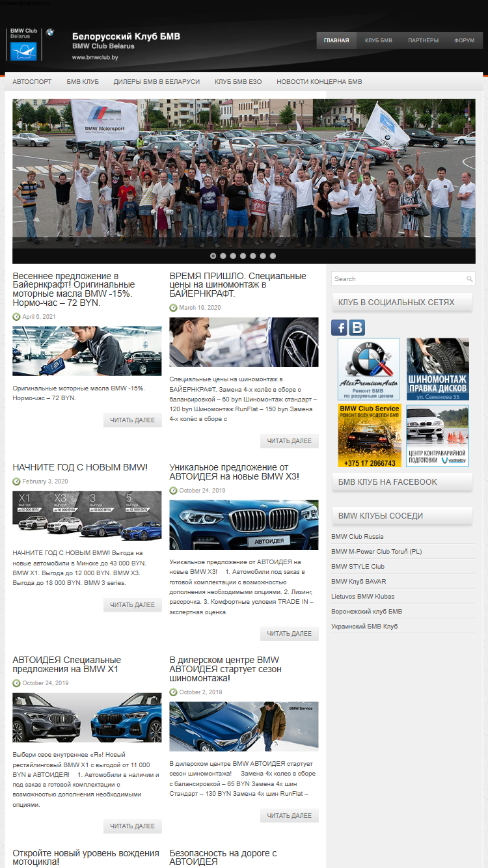Read more on BMW X1 special offers
Viewport: 488px width, 868px height.
(x=133, y=826)
